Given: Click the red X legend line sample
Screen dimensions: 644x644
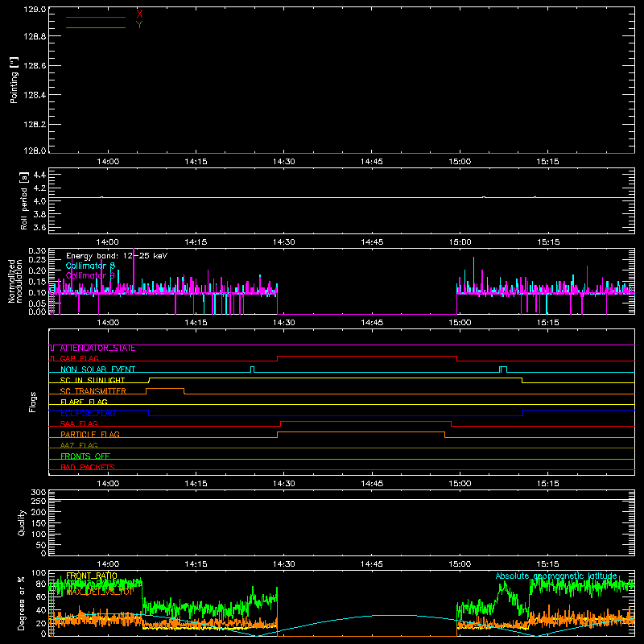Looking at the screenshot, I should coord(96,17).
